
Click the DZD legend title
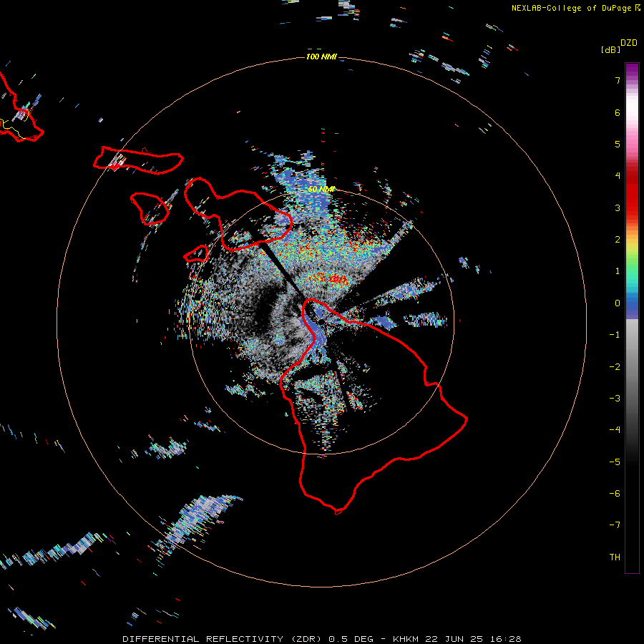tap(629, 43)
